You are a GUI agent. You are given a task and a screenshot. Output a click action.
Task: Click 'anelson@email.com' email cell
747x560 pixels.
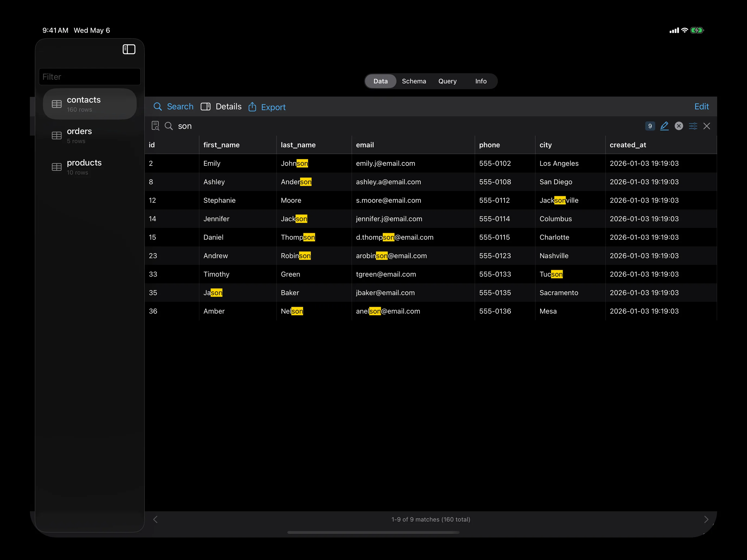413,311
